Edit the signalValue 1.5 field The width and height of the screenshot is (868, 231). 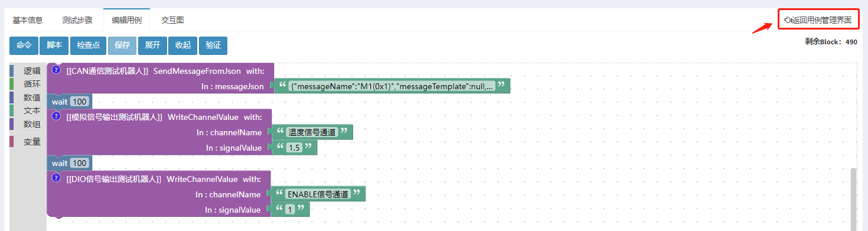point(294,148)
